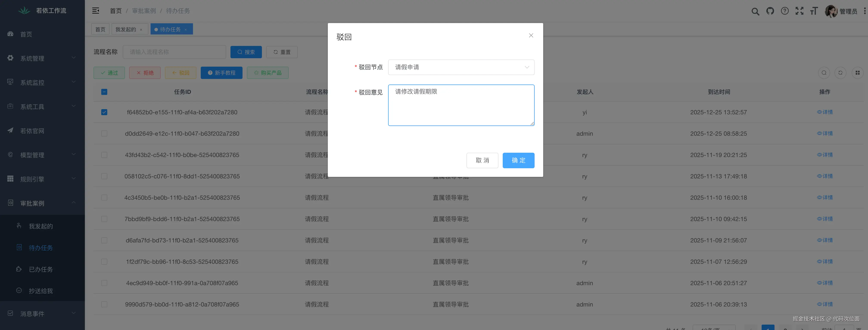Check the row d0dd2649 task checkbox
Viewport: 868px width, 330px height.
104,134
